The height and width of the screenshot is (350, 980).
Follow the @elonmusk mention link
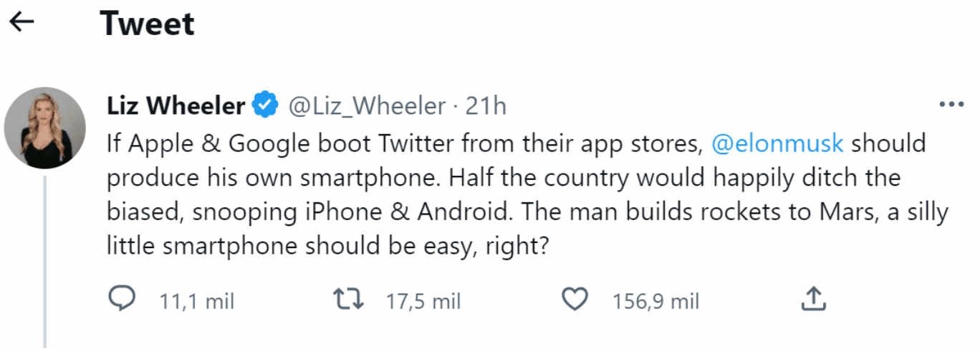(x=777, y=143)
